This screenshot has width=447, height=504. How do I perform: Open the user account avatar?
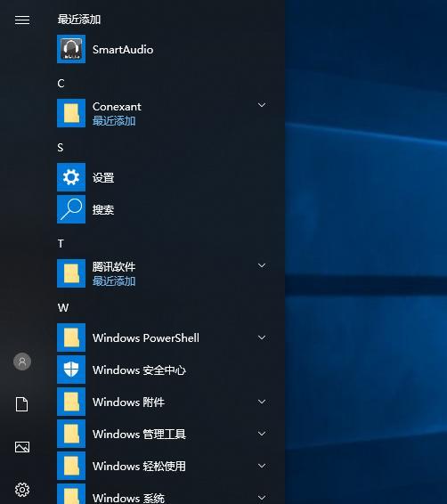22,362
